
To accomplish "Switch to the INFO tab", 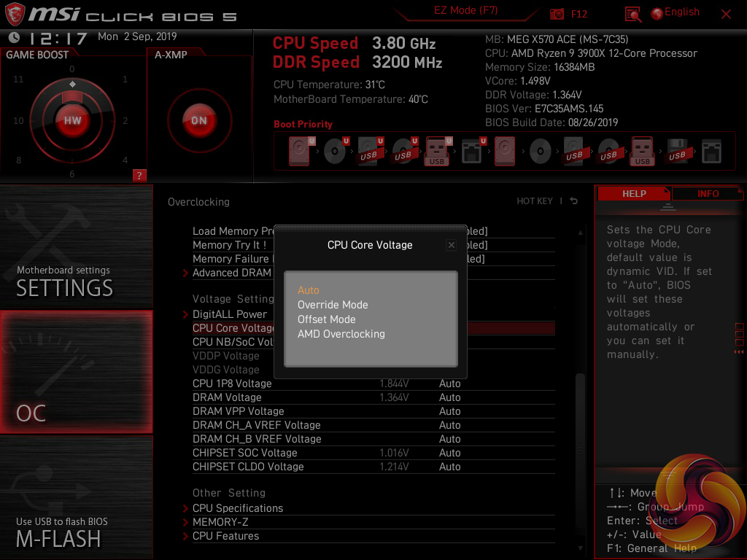I will coord(708,194).
